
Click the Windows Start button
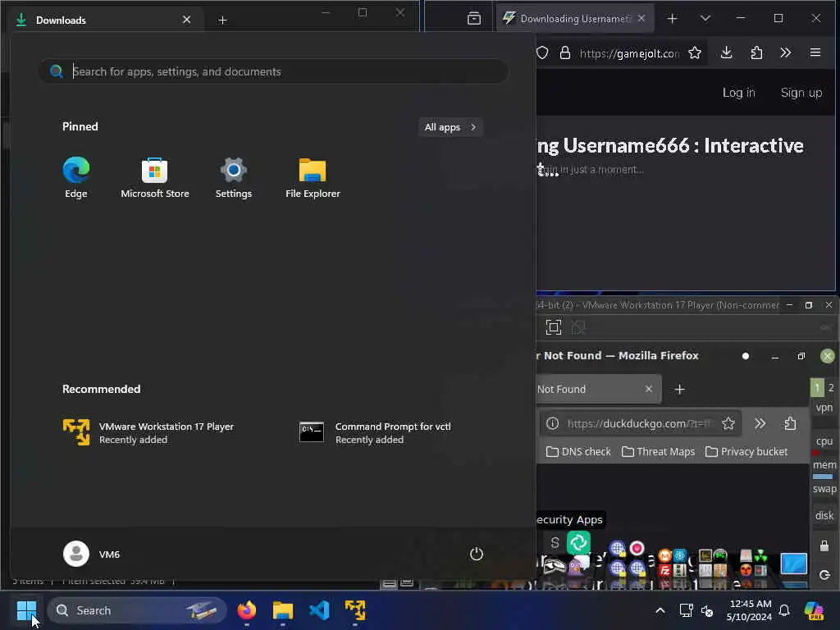coord(26,610)
